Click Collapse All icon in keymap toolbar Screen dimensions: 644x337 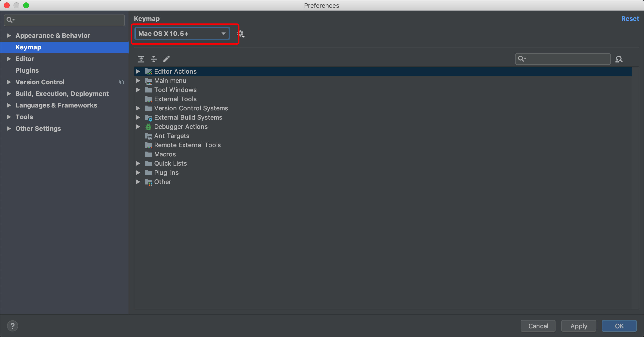pos(154,59)
